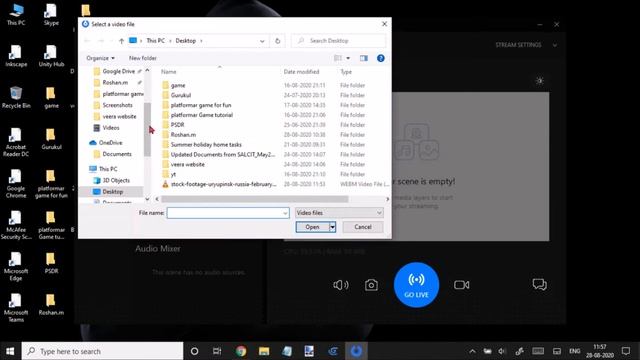The image size is (640, 360).
Task: Select Screenshots in navigation pane
Action: [117, 105]
